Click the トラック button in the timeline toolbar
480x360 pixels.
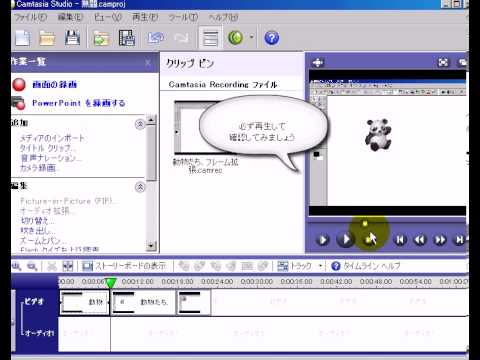click(x=294, y=266)
